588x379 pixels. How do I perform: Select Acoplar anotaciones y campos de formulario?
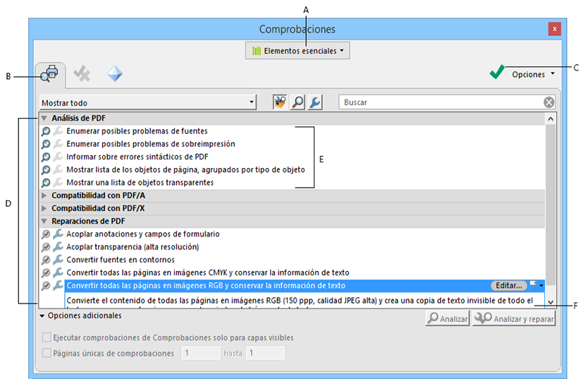point(143,234)
